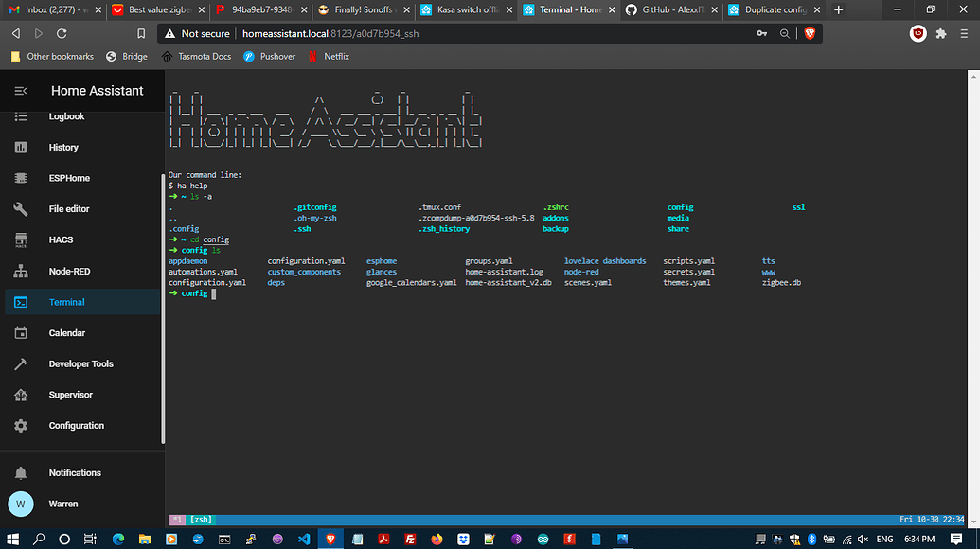Open the page zoom control

pos(784,34)
